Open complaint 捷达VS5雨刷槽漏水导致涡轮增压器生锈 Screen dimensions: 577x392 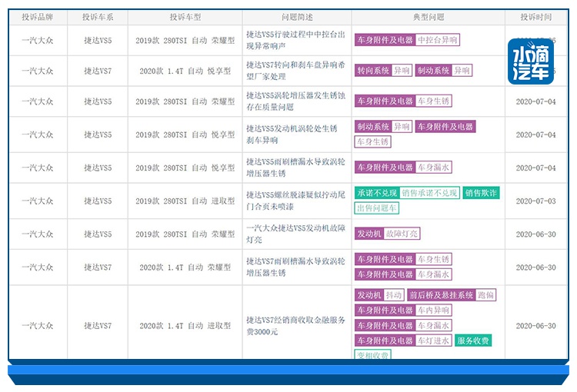coord(296,168)
